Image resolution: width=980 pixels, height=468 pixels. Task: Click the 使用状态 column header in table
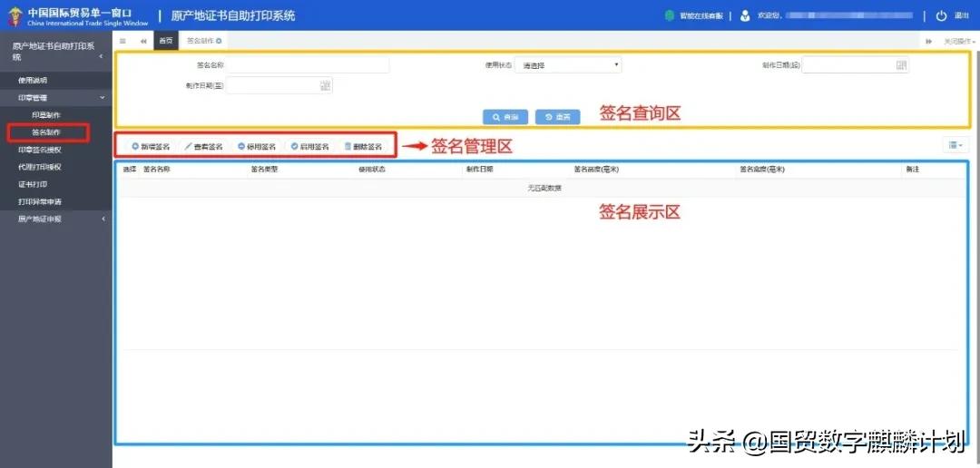point(372,170)
